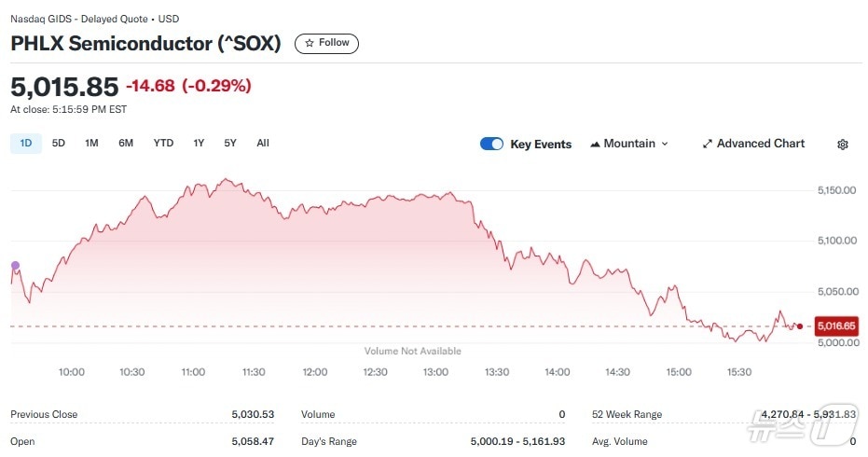Select the 5Y time range
The height and width of the screenshot is (457, 868).
pos(230,143)
